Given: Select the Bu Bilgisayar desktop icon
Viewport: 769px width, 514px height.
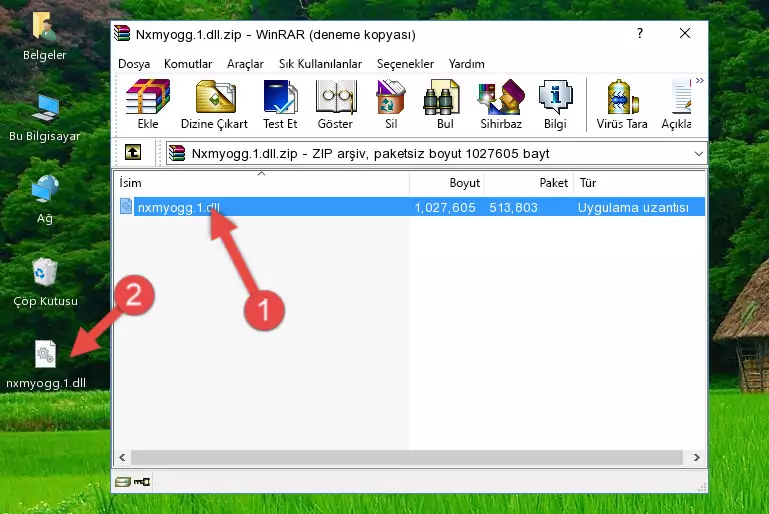Looking at the screenshot, I should [x=44, y=118].
